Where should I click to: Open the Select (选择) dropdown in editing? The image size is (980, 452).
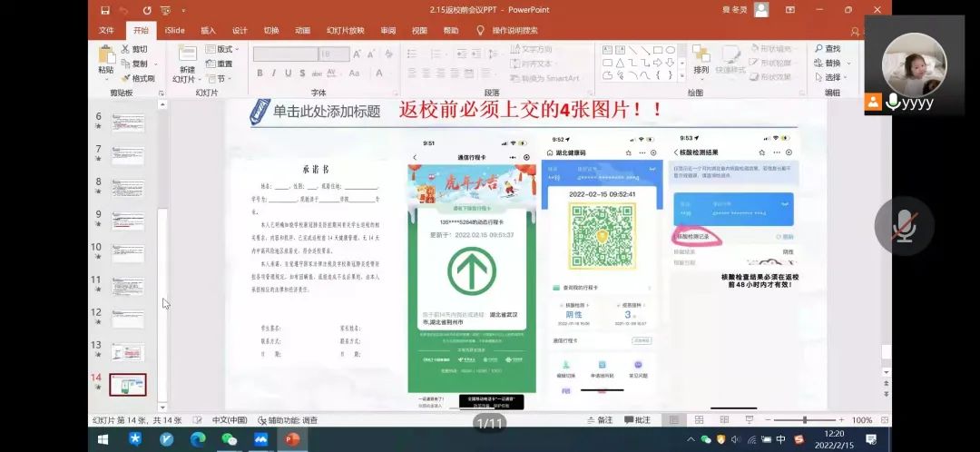click(831, 78)
